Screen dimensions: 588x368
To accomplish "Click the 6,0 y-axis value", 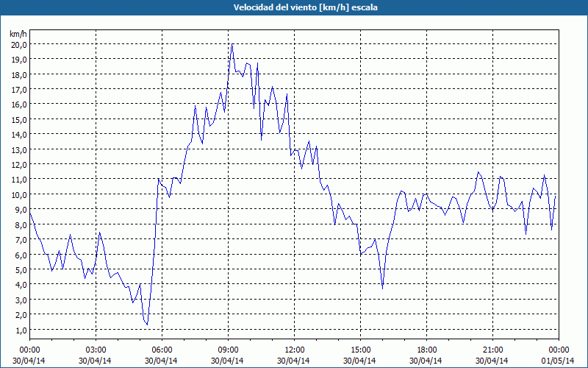I will point(21,255).
